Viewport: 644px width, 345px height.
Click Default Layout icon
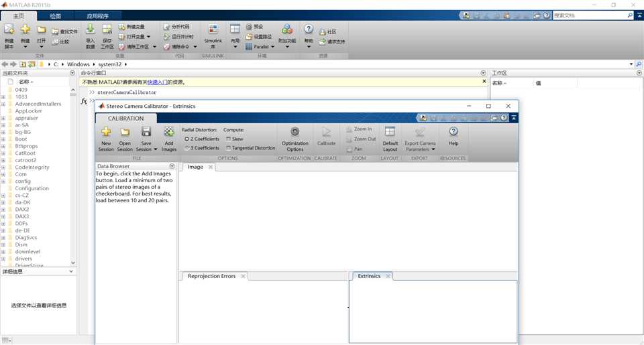tap(390, 131)
